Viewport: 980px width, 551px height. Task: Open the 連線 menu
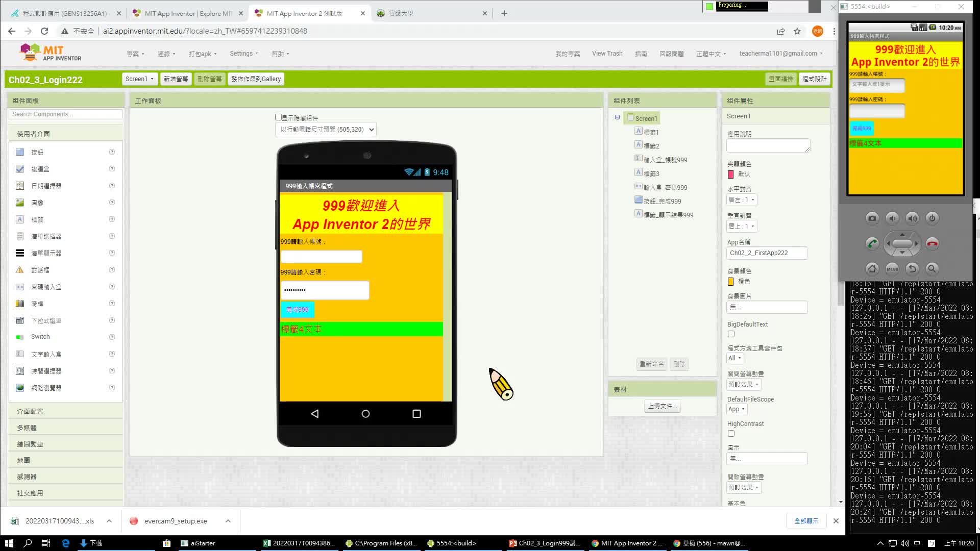[x=166, y=54]
